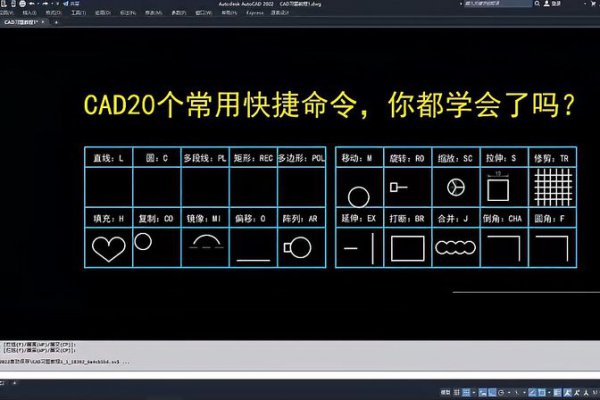Click the highlighted annotation visibility icon
This screenshot has height=400, width=600.
click(567, 392)
